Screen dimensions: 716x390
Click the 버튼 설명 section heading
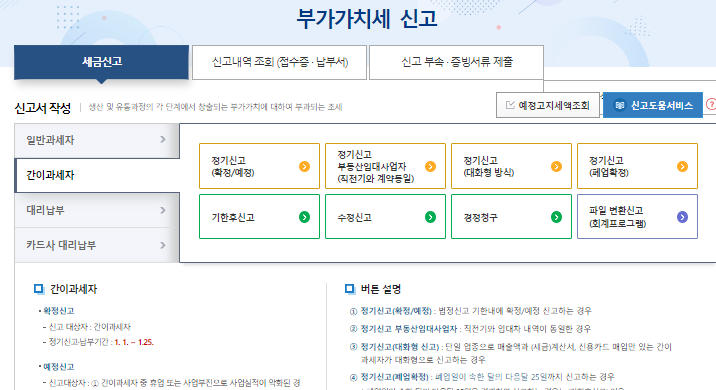[x=380, y=289]
